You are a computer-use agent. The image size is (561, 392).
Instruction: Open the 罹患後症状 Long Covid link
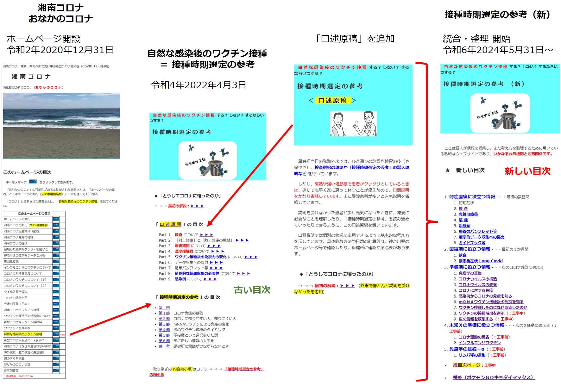pyautogui.click(x=480, y=261)
